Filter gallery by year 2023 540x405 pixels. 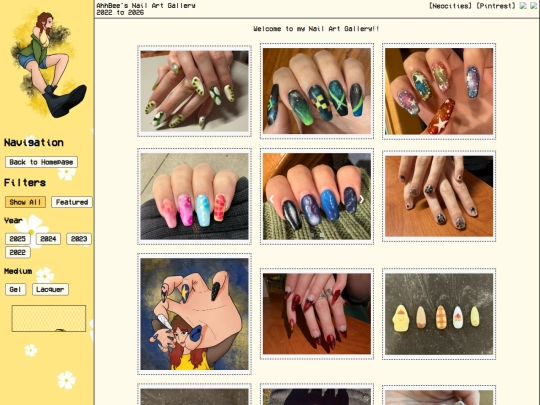[79, 239]
